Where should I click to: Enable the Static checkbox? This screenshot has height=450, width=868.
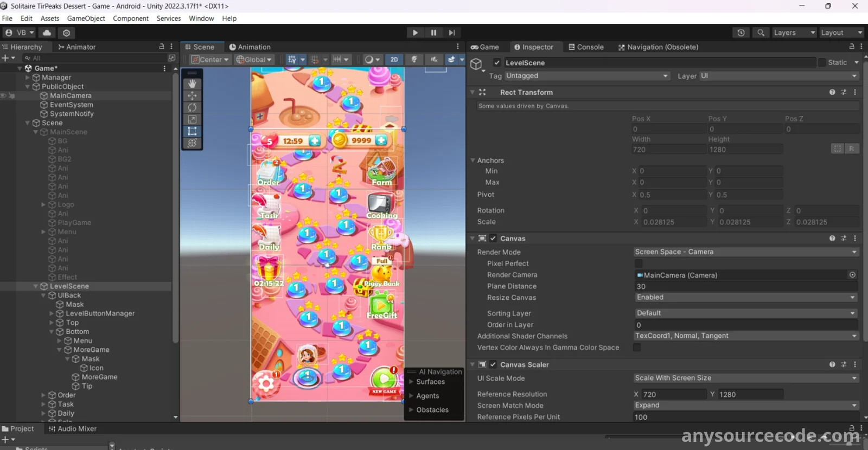pos(822,62)
